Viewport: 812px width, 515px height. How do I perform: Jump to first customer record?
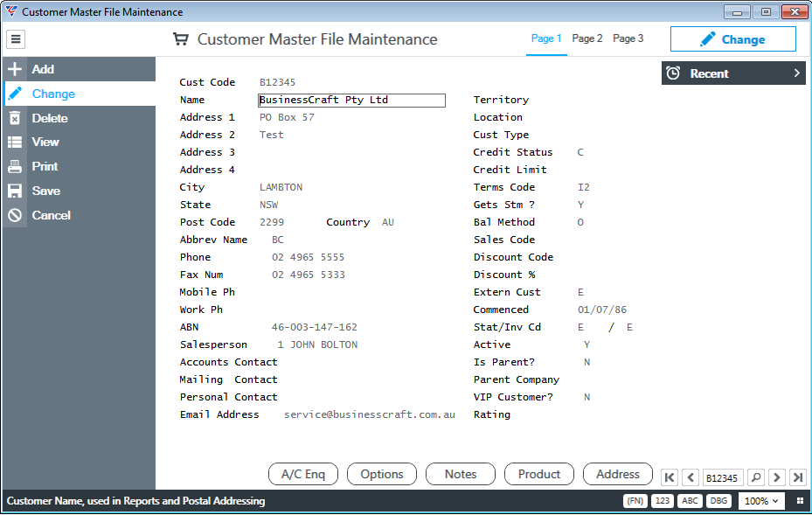(x=669, y=477)
